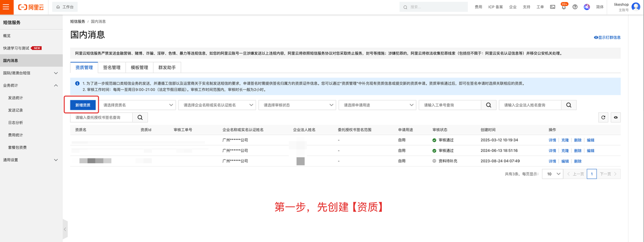Open 请选择审核状态 dropdown
The height and width of the screenshot is (242, 644).
point(297,105)
